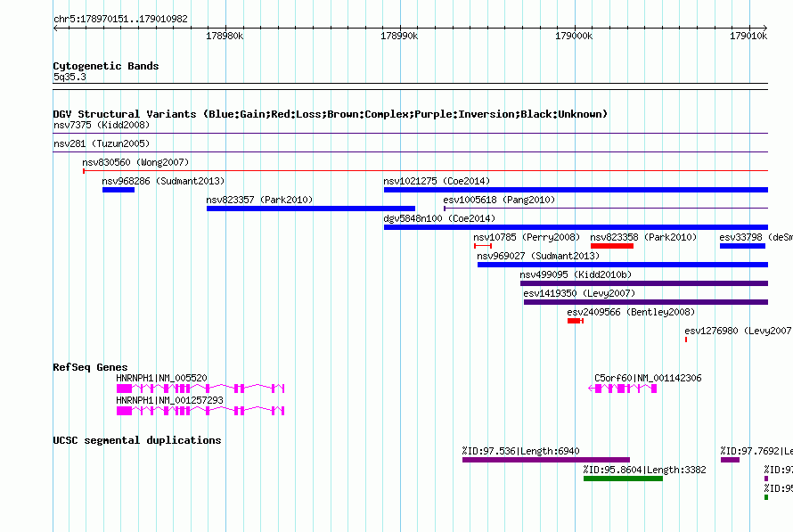Click the HNRNPH1|NM_001257293 gene label
The image size is (793, 532).
tap(169, 400)
